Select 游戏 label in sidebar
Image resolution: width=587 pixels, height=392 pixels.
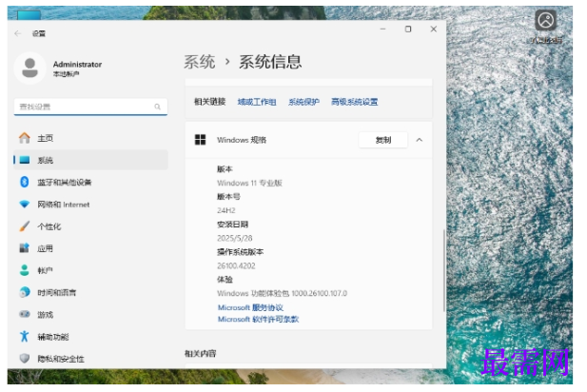pyautogui.click(x=46, y=315)
